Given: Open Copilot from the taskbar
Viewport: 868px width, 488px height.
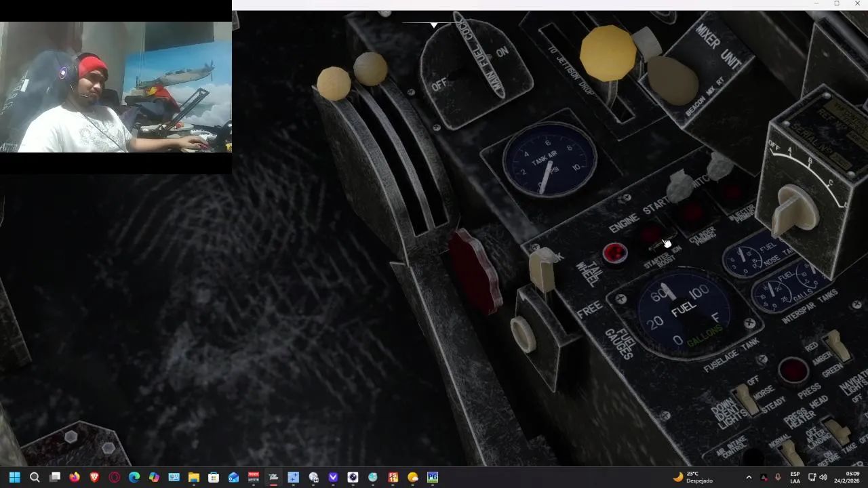Looking at the screenshot, I should click(x=154, y=477).
